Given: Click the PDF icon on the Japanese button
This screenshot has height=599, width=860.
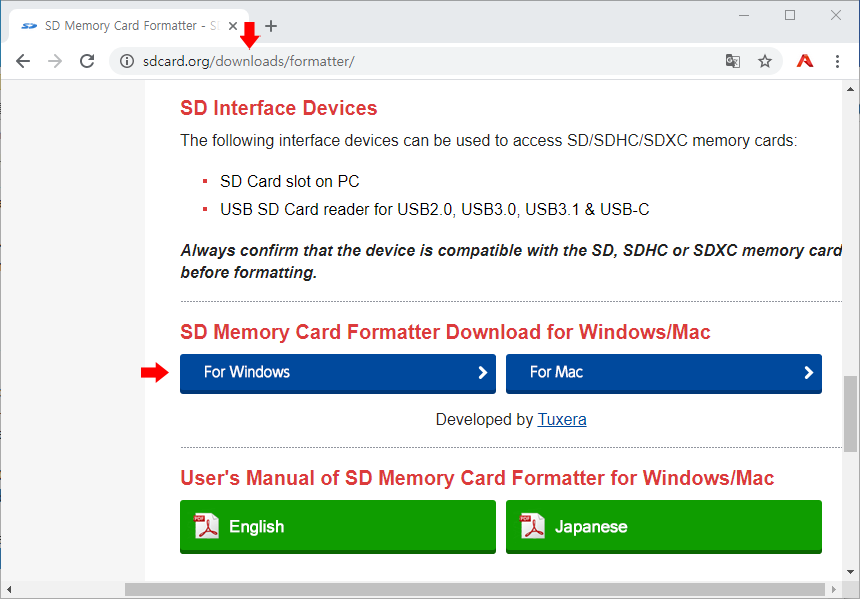Looking at the screenshot, I should pyautogui.click(x=533, y=526).
